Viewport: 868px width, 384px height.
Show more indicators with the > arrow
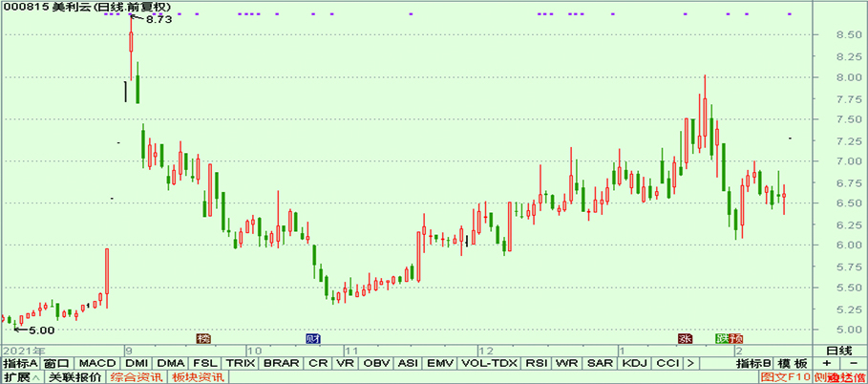pyautogui.click(x=690, y=364)
